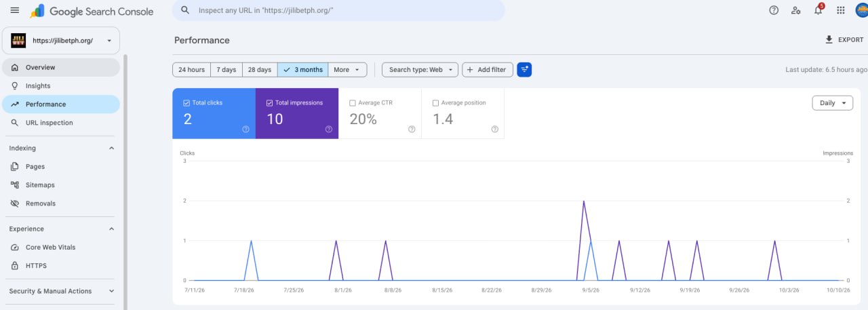Click the URL inspection search field
This screenshot has width=868, height=310.
pos(338,11)
